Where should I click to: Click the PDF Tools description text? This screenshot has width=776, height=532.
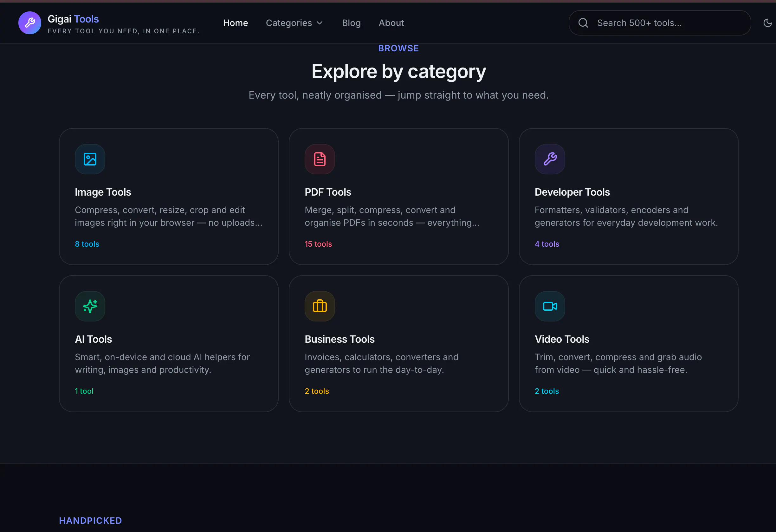(392, 216)
